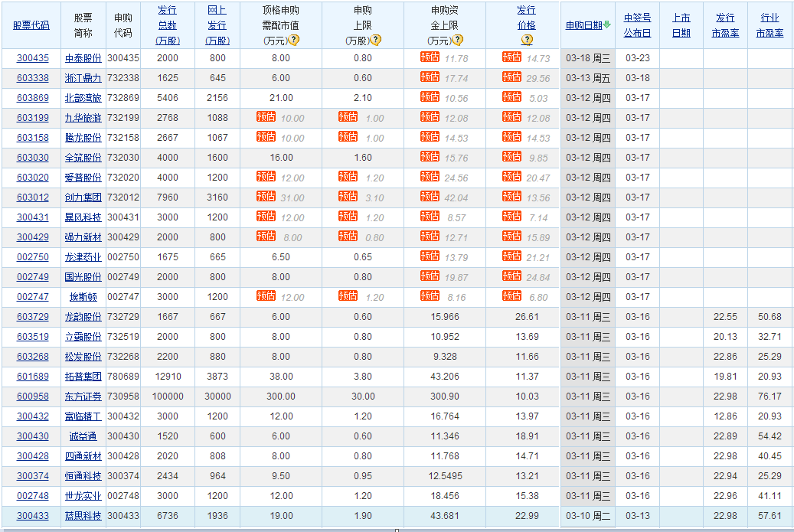
Task: Click the 恒通科技 stock name link
Action: point(83,476)
